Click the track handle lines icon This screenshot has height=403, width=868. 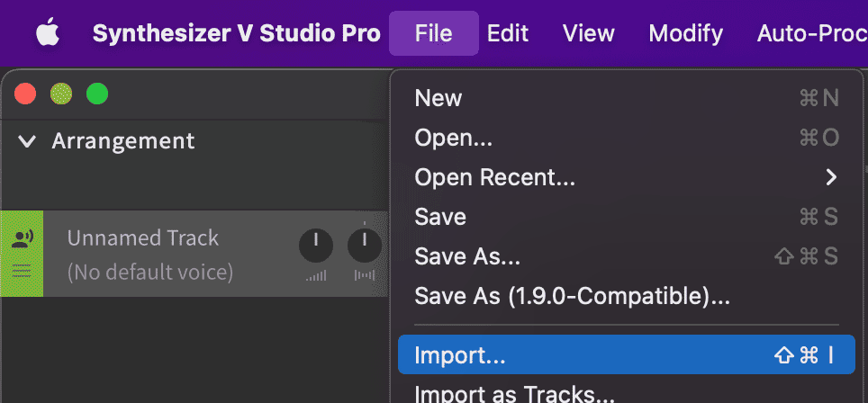[x=23, y=269]
